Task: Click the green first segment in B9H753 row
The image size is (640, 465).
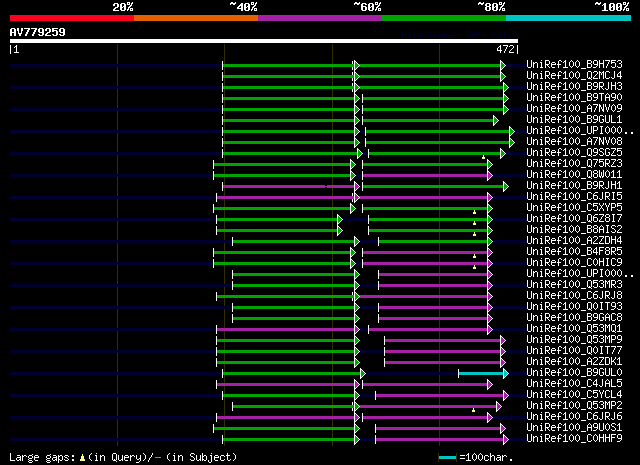Action: 291,65
